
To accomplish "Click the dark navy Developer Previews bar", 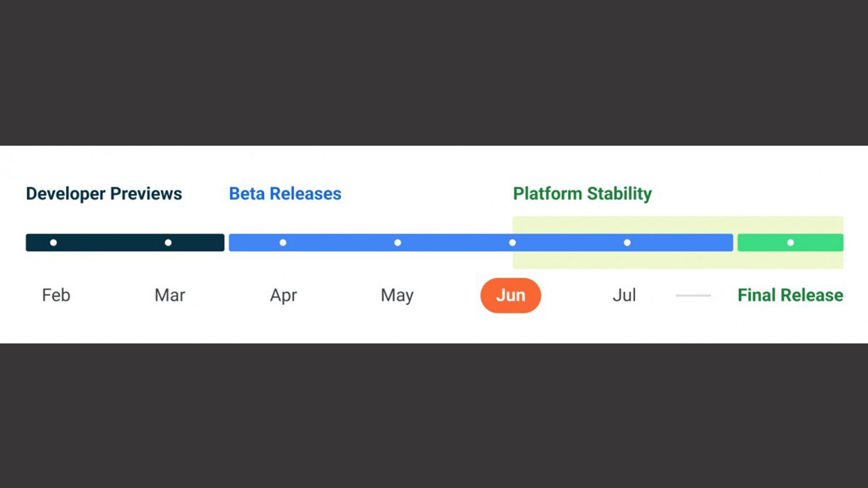I will click(x=110, y=243).
